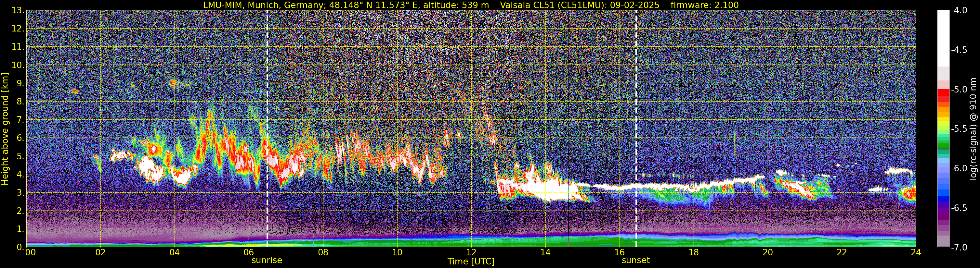The height and width of the screenshot is (268, 980).
Task: Click the colorbar tick label '-7.0'
Action: (x=959, y=247)
